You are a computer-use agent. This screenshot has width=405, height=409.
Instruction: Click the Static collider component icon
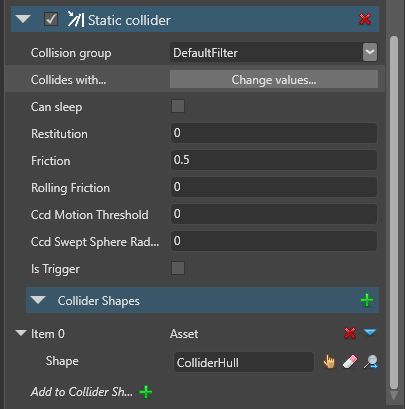pyautogui.click(x=76, y=19)
